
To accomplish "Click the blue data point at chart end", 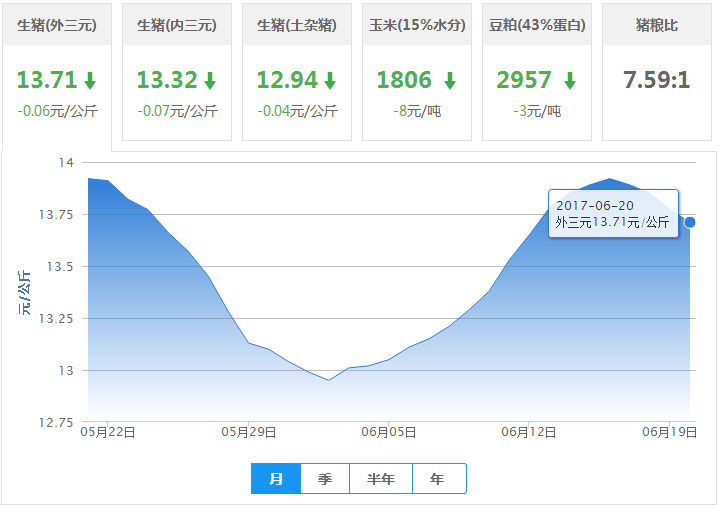I will point(690,222).
